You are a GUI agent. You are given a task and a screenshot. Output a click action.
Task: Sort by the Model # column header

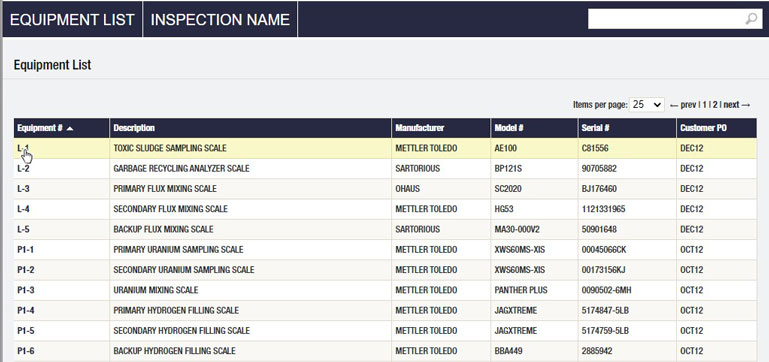click(509, 128)
